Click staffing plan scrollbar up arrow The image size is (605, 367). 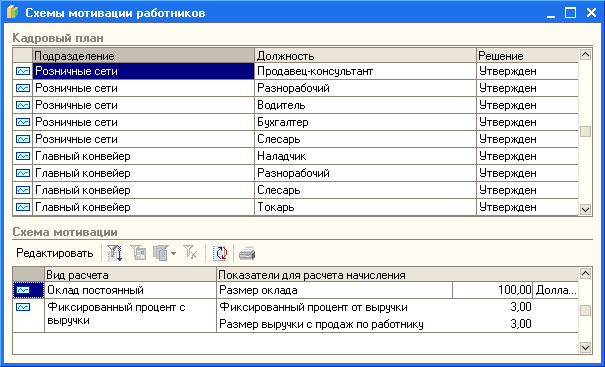pos(585,55)
